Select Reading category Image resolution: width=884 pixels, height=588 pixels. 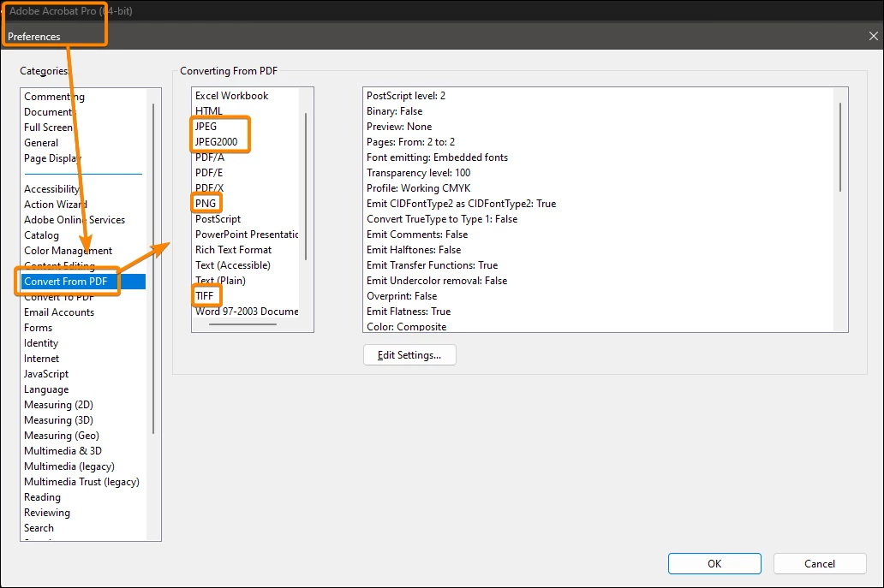pos(42,496)
